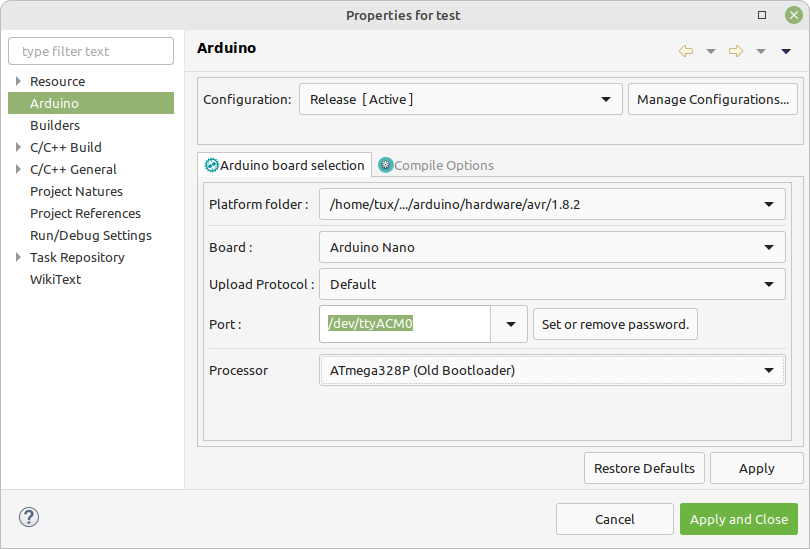Click the forward navigation arrow icon

736,51
